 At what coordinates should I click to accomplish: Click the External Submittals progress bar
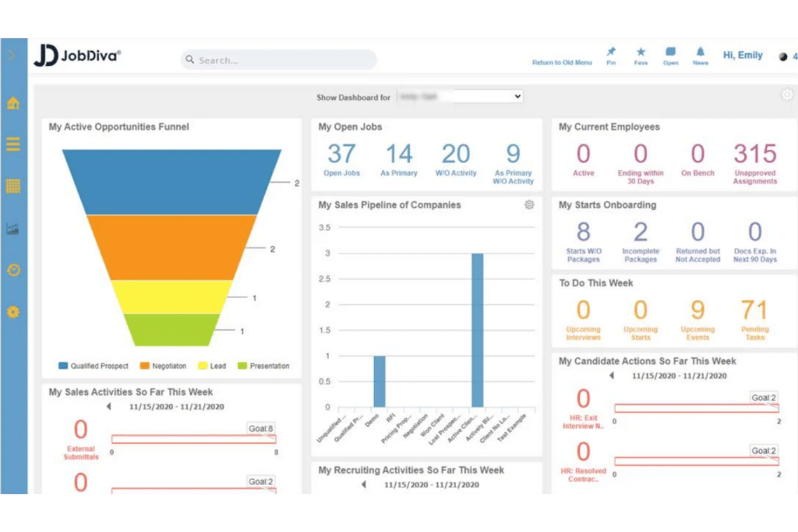(194, 439)
